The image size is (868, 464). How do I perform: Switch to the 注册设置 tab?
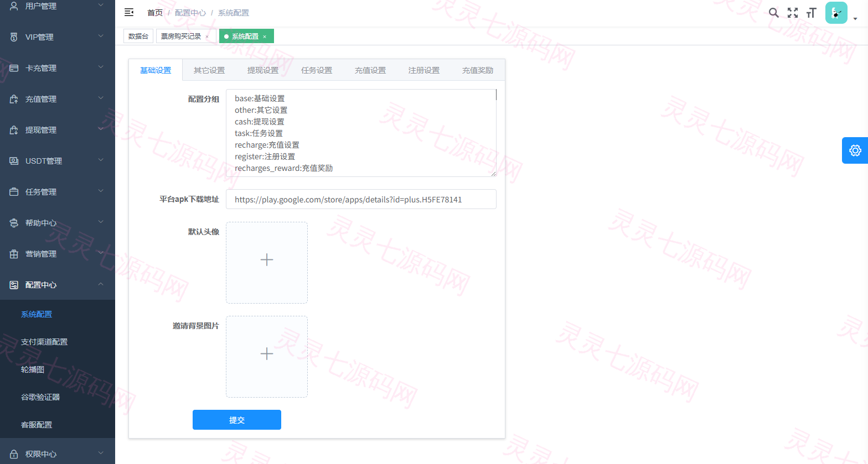pyautogui.click(x=424, y=70)
